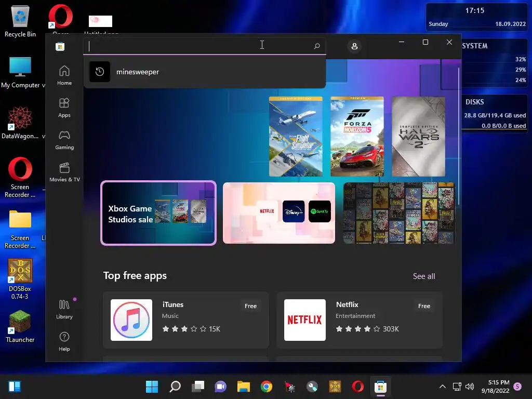This screenshot has height=399, width=532.
Task: Open notification center badge showing 5
Action: click(517, 386)
